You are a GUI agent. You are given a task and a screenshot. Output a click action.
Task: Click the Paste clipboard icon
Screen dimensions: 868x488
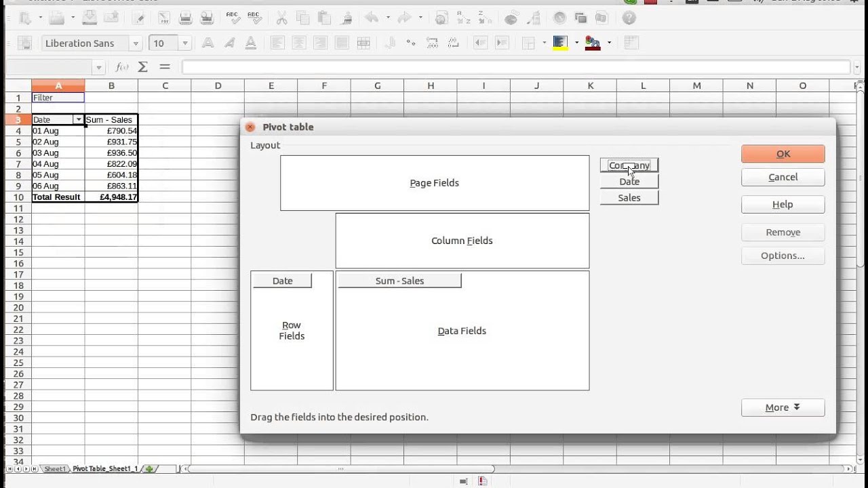click(x=324, y=18)
